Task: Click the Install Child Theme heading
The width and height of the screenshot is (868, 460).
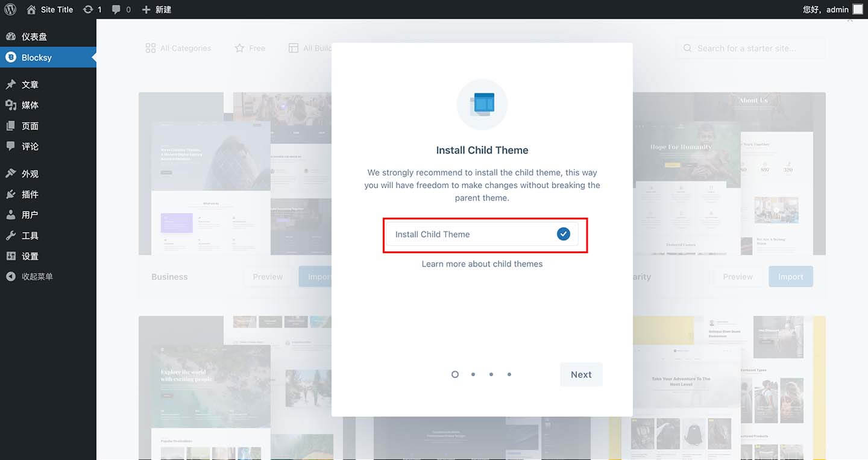Action: [x=482, y=150]
